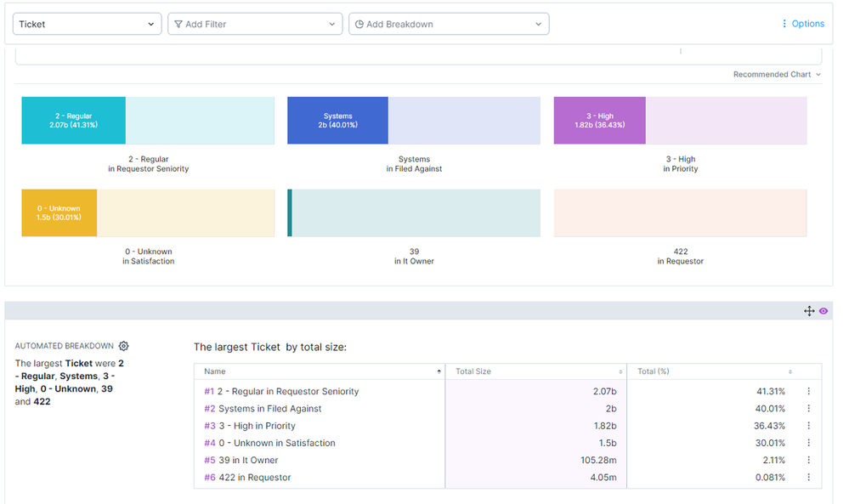Open the three-dot menu for Systems row
849x504 pixels.
coord(808,409)
